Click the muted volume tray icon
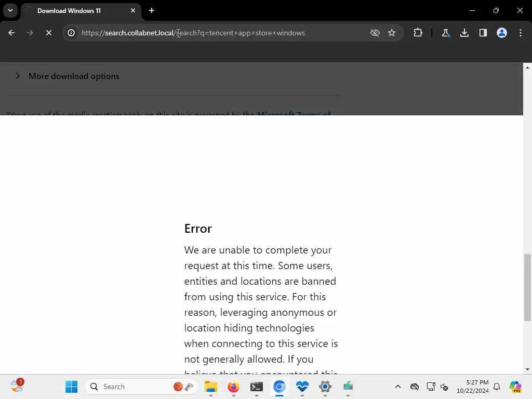This screenshot has height=399, width=532. click(x=444, y=387)
